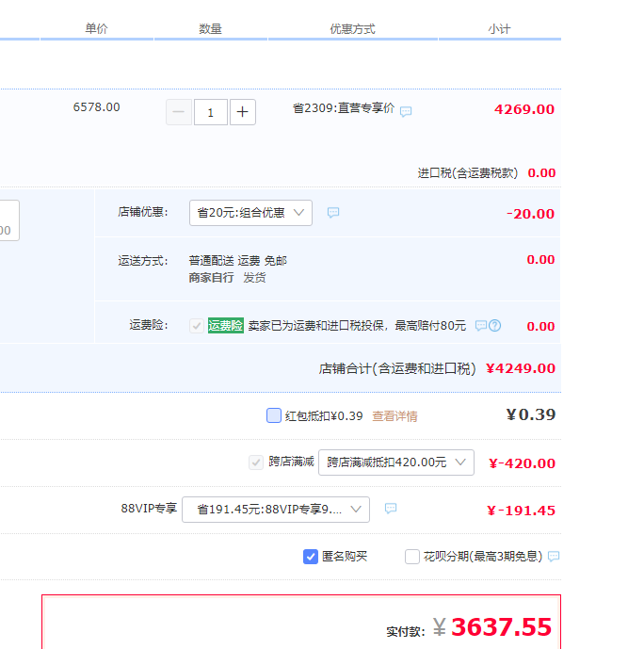The image size is (644, 649).
Task: Click the comment icon beside 直营专享价
Action: (x=406, y=111)
